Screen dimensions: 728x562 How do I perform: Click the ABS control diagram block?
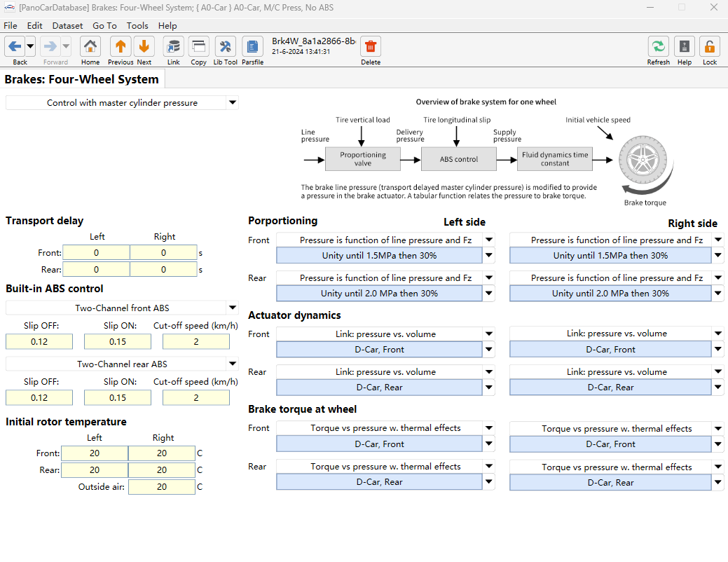pos(459,159)
